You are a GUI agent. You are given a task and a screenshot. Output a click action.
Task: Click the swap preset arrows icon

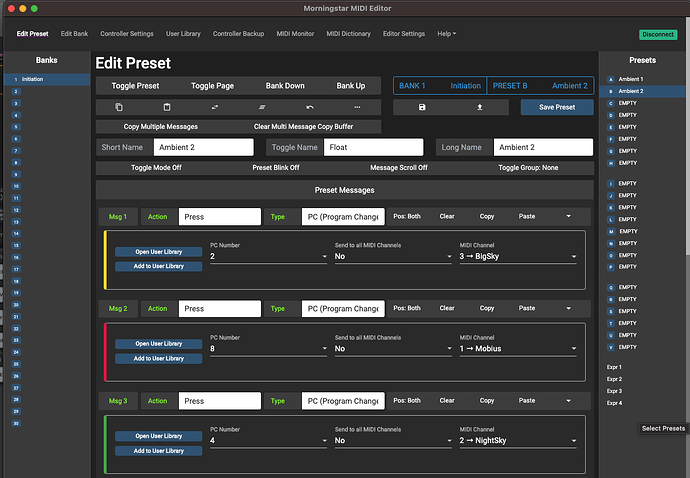215,107
